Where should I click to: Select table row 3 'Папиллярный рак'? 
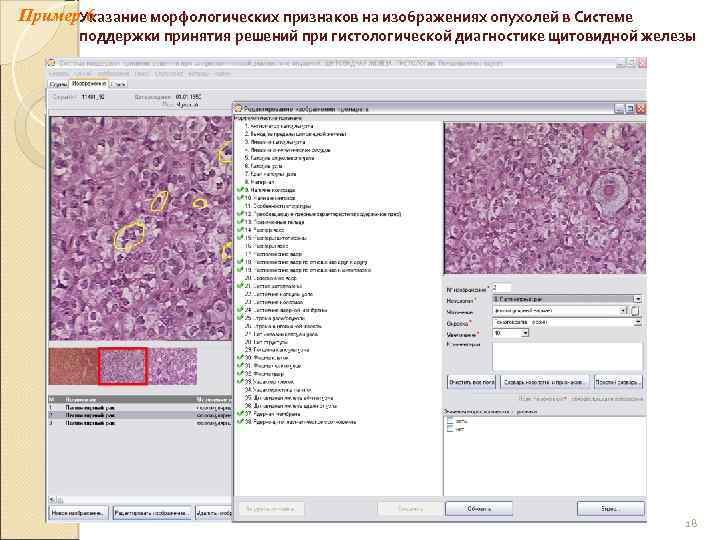(140, 423)
